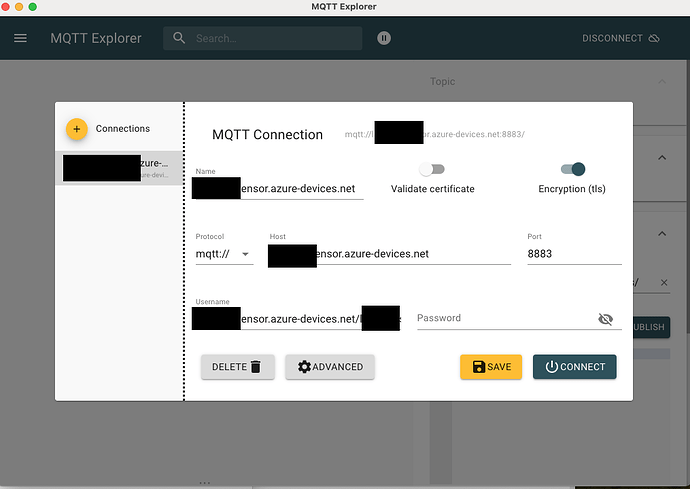Focus the Search text box
Screen dimensions: 690x489
tap(275, 39)
